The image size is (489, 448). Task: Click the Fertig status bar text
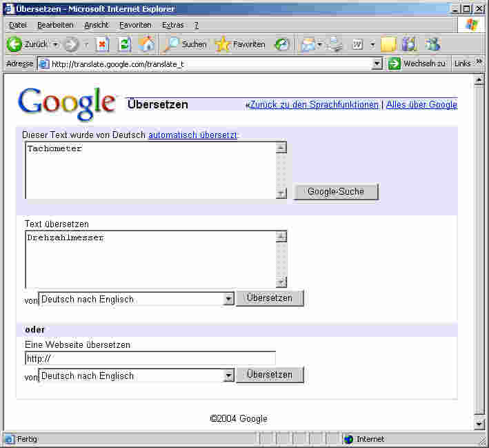coord(28,439)
